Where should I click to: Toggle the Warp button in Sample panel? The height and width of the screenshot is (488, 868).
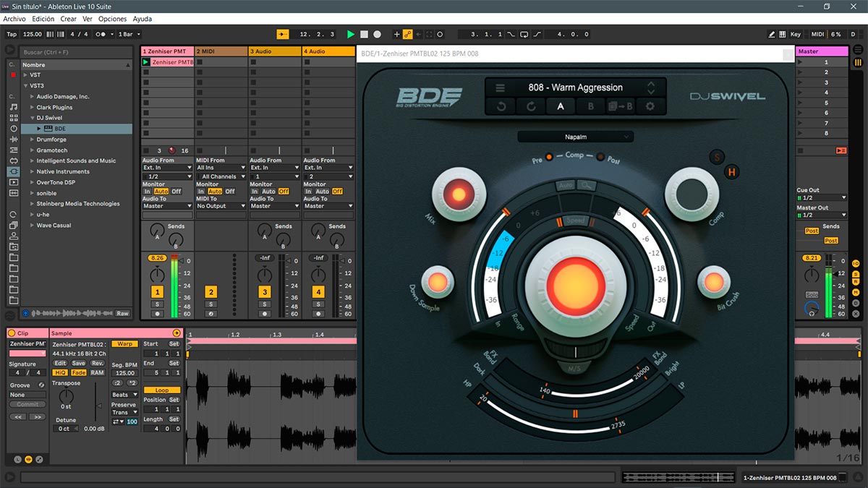[124, 344]
